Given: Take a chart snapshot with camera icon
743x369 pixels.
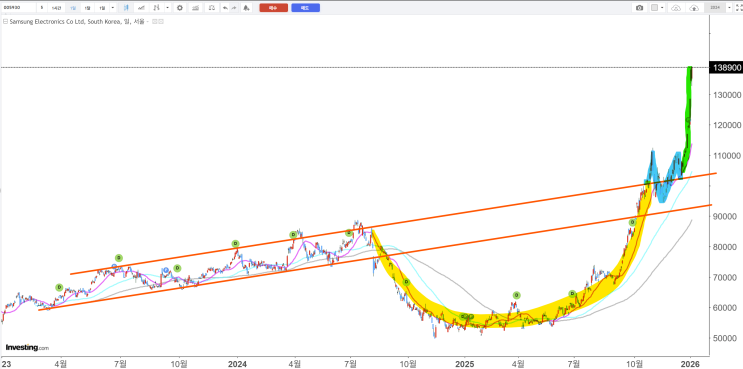Looking at the screenshot, I should pos(640,8).
